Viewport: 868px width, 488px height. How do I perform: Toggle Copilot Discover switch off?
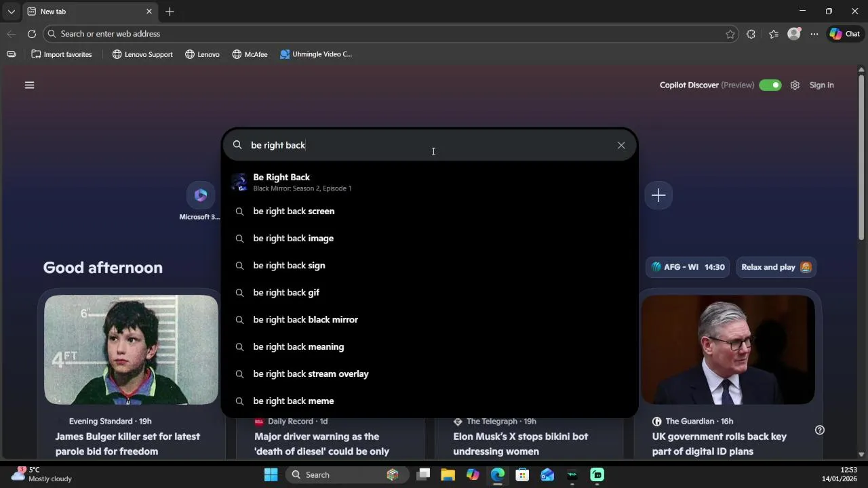pos(770,85)
